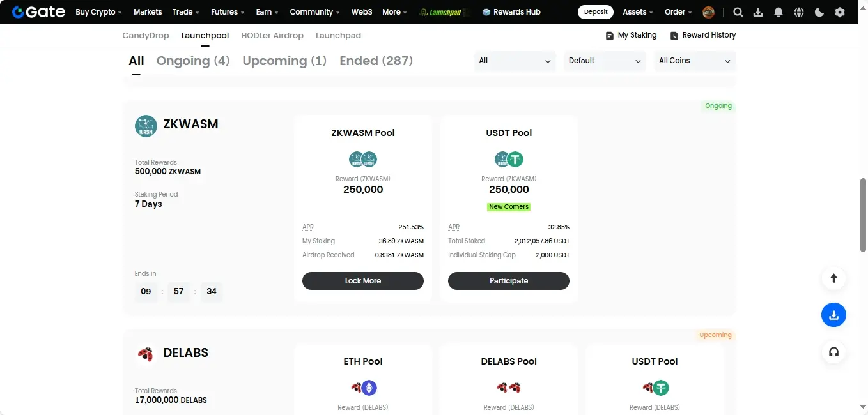The height and width of the screenshot is (415, 868).
Task: Open the All Coins dropdown
Action: click(x=695, y=61)
